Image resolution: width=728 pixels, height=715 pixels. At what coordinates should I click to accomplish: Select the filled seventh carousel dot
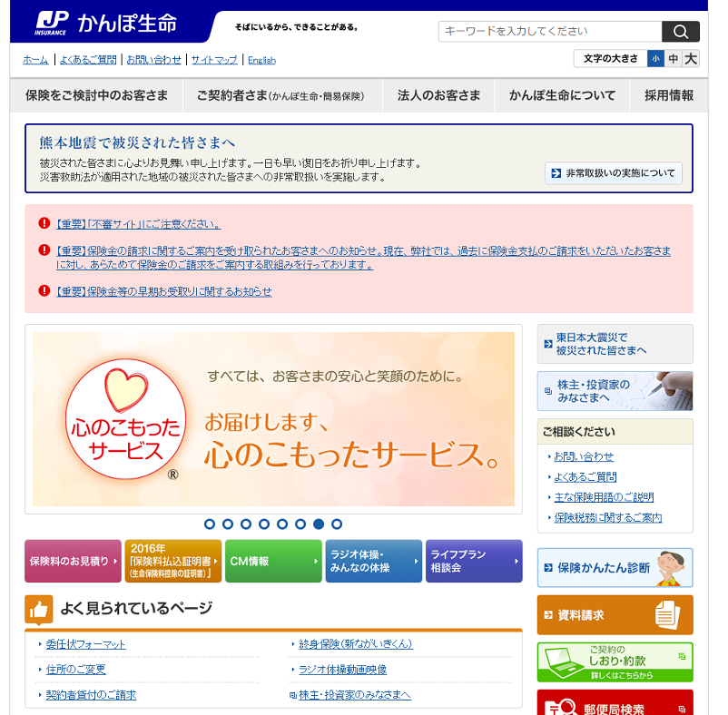pyautogui.click(x=319, y=524)
